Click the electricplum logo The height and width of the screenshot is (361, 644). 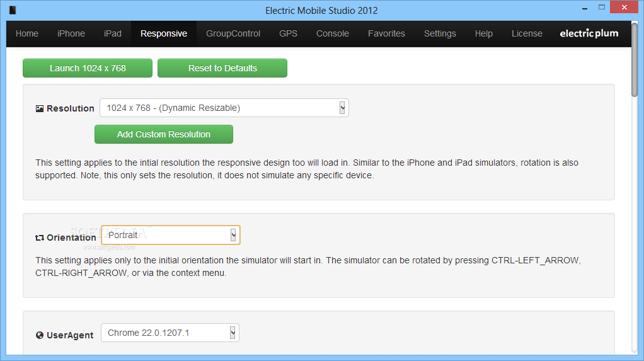(x=589, y=33)
